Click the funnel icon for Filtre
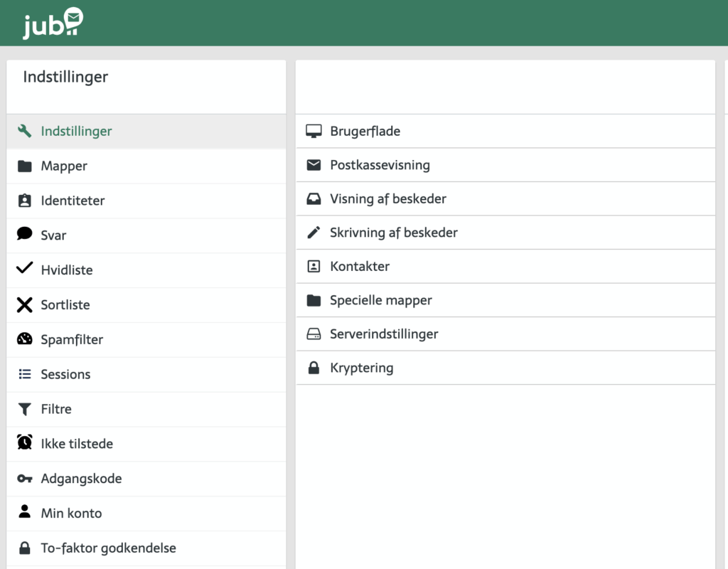The width and height of the screenshot is (728, 569). pos(25,409)
